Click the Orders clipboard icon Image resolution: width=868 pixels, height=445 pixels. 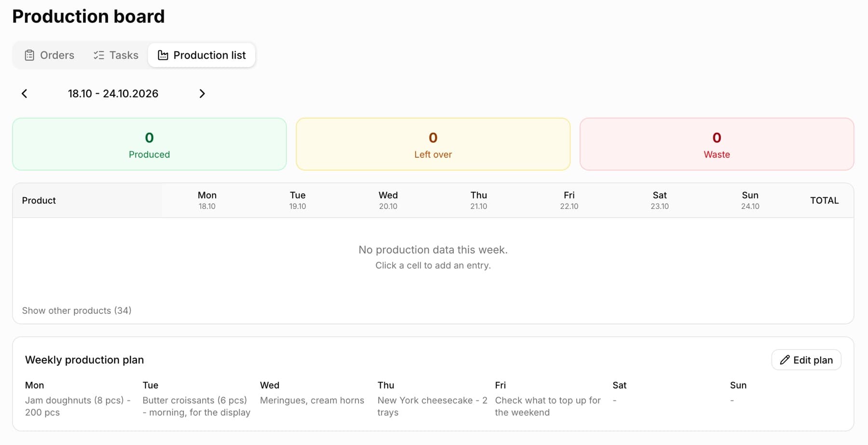29,55
